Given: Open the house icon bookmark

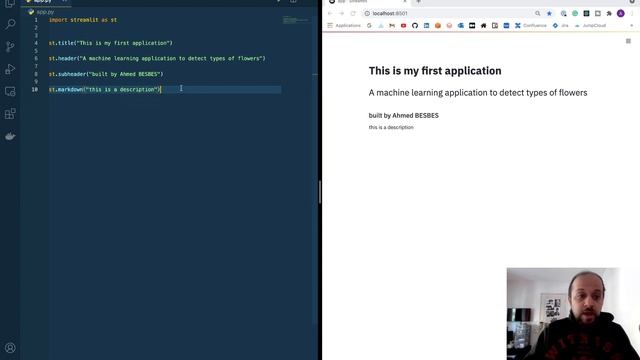Looking at the screenshot, I should coord(483,25).
